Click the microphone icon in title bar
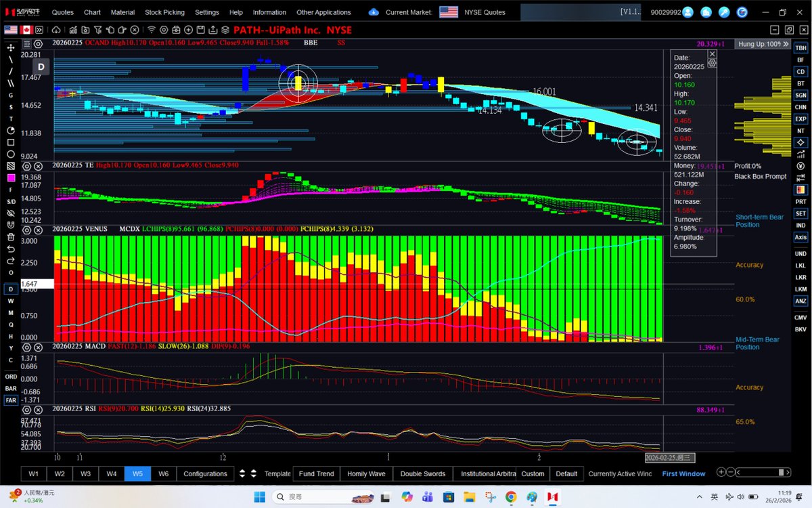The image size is (812, 508). pos(724,12)
